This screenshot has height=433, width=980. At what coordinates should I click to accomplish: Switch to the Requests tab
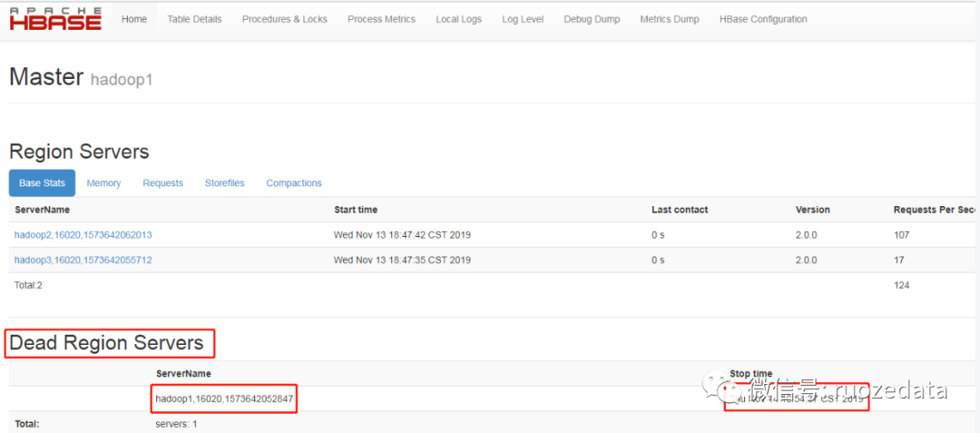[x=163, y=183]
